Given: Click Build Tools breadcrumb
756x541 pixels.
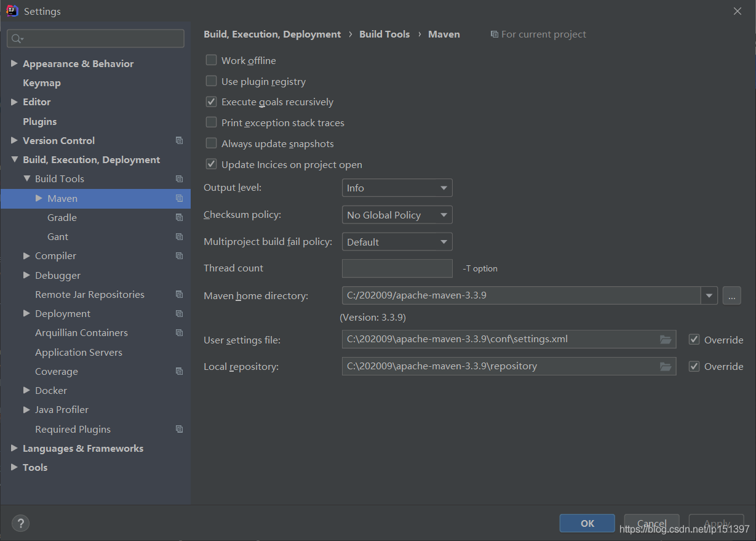Looking at the screenshot, I should click(x=384, y=34).
